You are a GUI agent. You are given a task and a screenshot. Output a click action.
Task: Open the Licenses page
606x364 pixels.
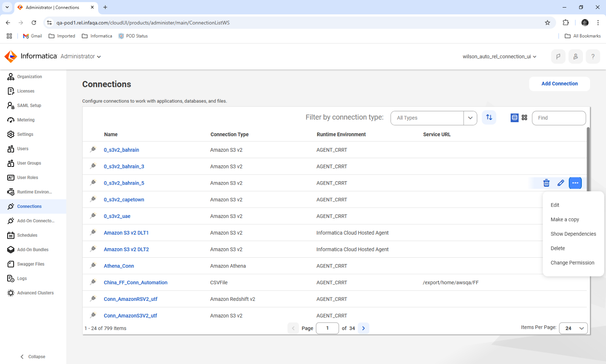coord(26,91)
